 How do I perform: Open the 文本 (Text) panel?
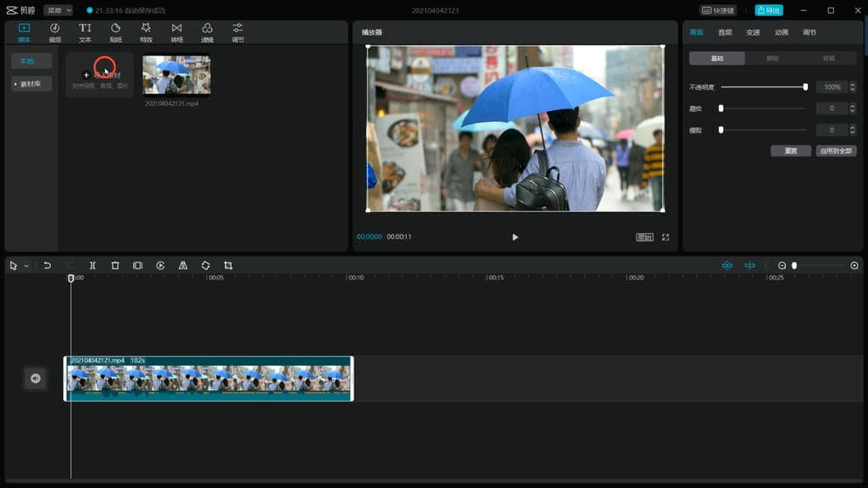(85, 32)
